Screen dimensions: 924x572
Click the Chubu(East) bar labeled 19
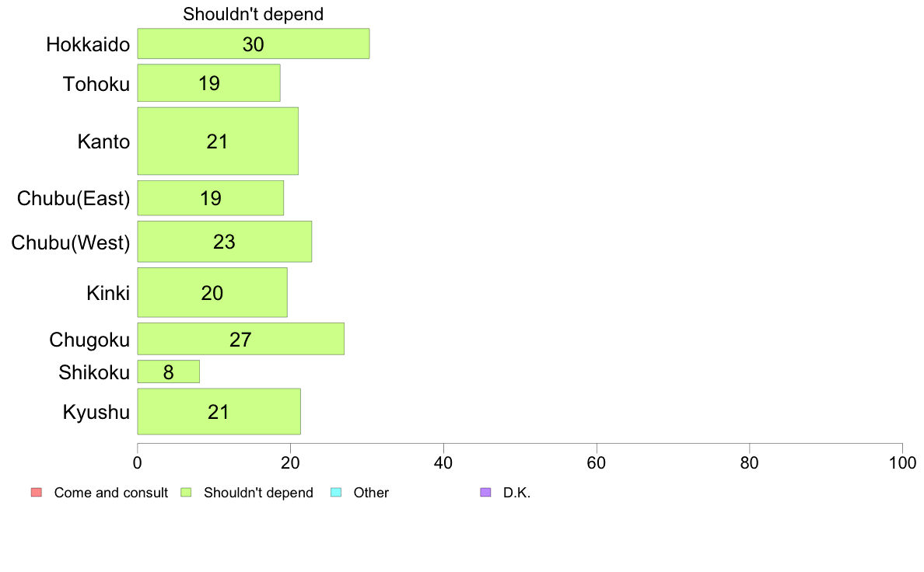point(210,198)
